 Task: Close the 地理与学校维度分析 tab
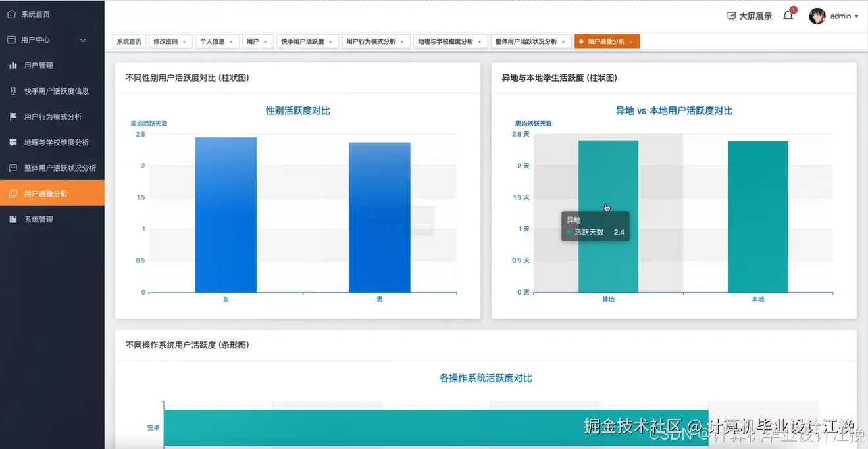coord(480,42)
